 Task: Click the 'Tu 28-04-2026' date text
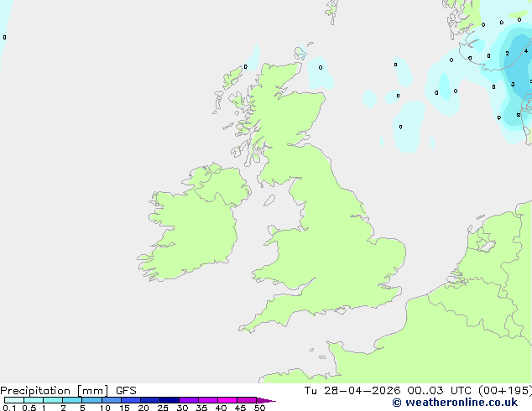pyautogui.click(x=352, y=391)
